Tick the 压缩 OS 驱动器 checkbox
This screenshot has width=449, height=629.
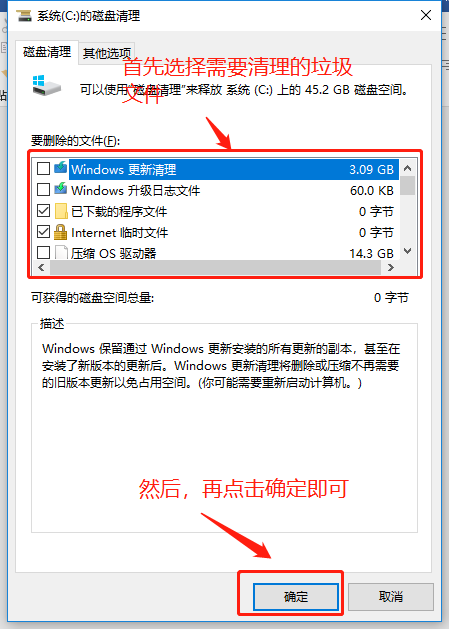[x=43, y=253]
